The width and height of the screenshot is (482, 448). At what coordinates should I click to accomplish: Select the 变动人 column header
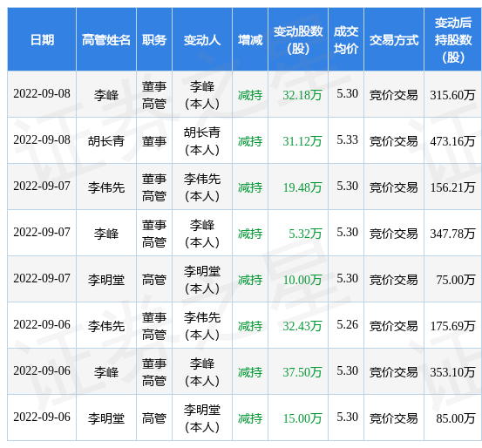(x=202, y=40)
